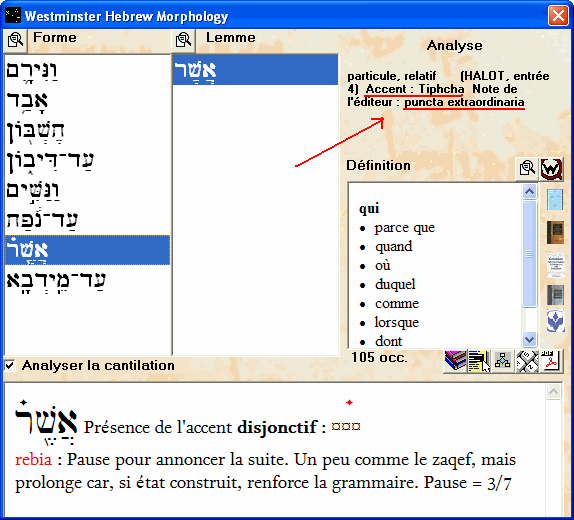Click the Westminster Hebrew Morphology title bar icon
574x520 pixels.
(x=12, y=16)
